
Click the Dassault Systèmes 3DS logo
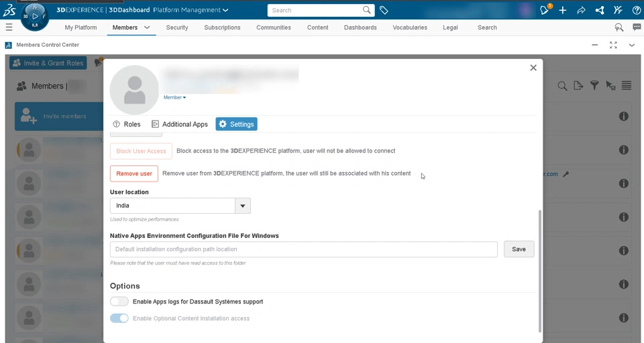9,10
